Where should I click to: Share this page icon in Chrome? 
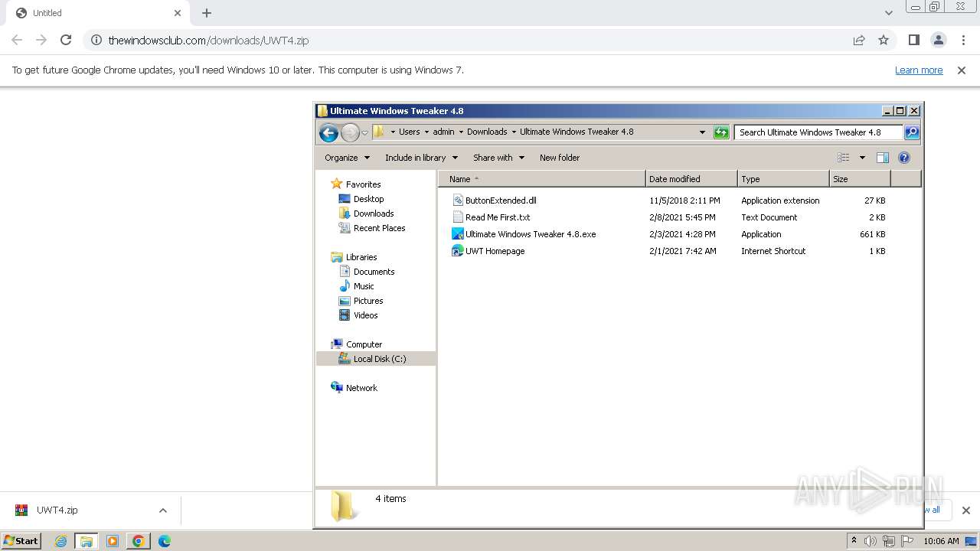click(859, 40)
